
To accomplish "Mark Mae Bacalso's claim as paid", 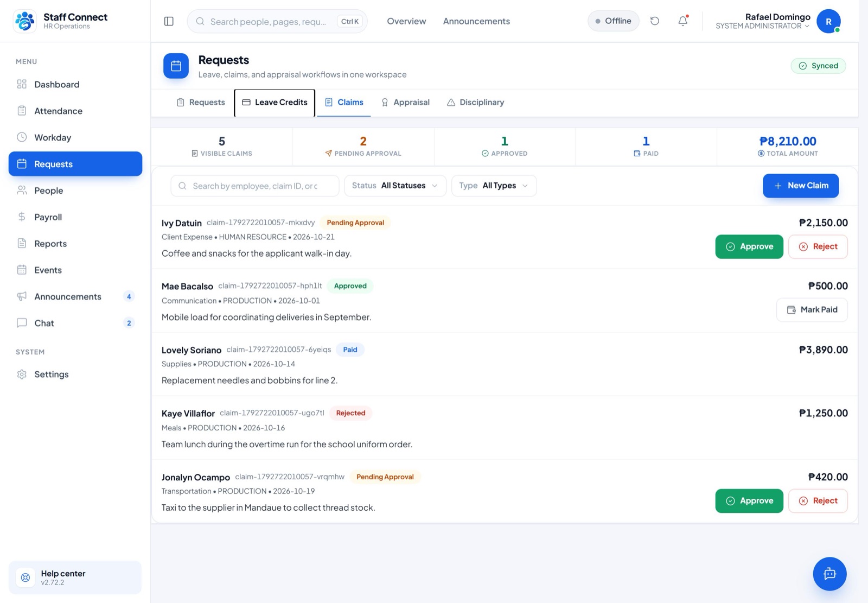I will pos(812,310).
